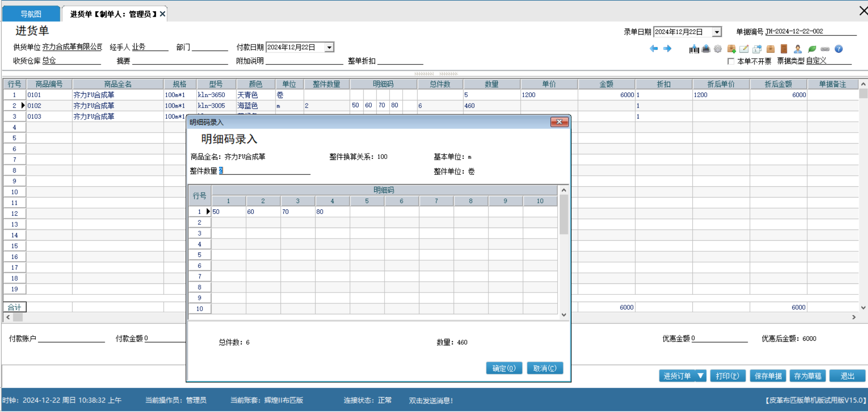Open the 录单日期 date dropdown
The width and height of the screenshot is (868, 412).
(x=716, y=32)
